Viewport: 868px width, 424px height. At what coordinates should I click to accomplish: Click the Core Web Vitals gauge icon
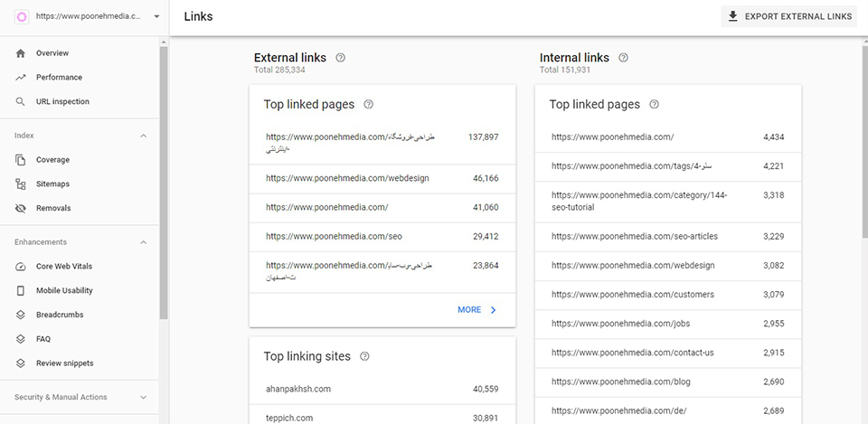point(21,267)
